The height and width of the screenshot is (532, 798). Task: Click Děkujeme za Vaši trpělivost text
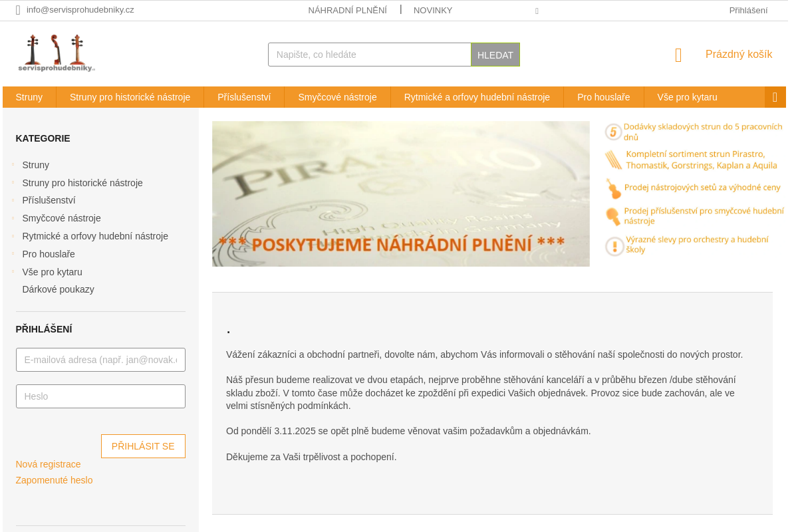(x=311, y=457)
